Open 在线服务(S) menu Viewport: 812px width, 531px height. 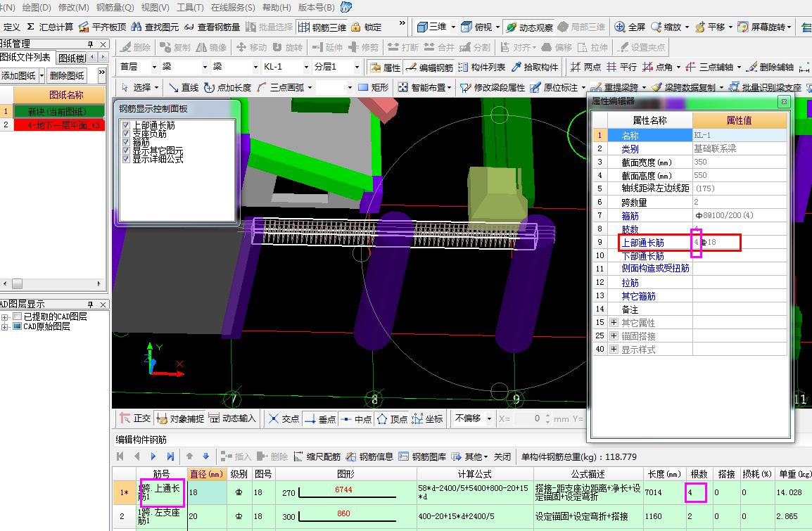point(232,7)
